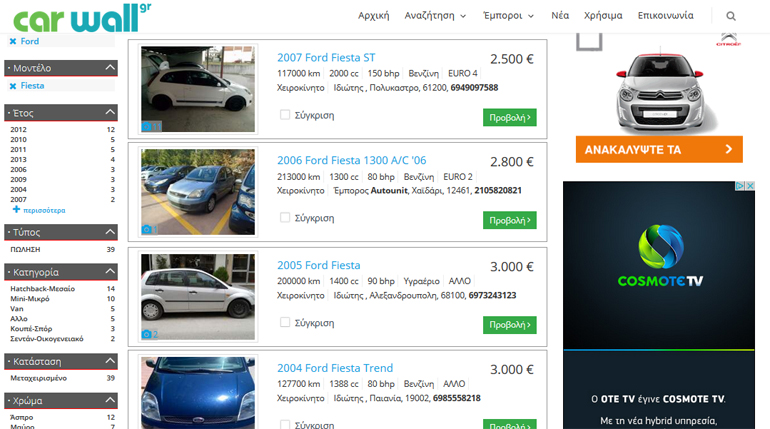Click the Cosmote TV advertisement
The image size is (770, 429).
click(x=659, y=305)
